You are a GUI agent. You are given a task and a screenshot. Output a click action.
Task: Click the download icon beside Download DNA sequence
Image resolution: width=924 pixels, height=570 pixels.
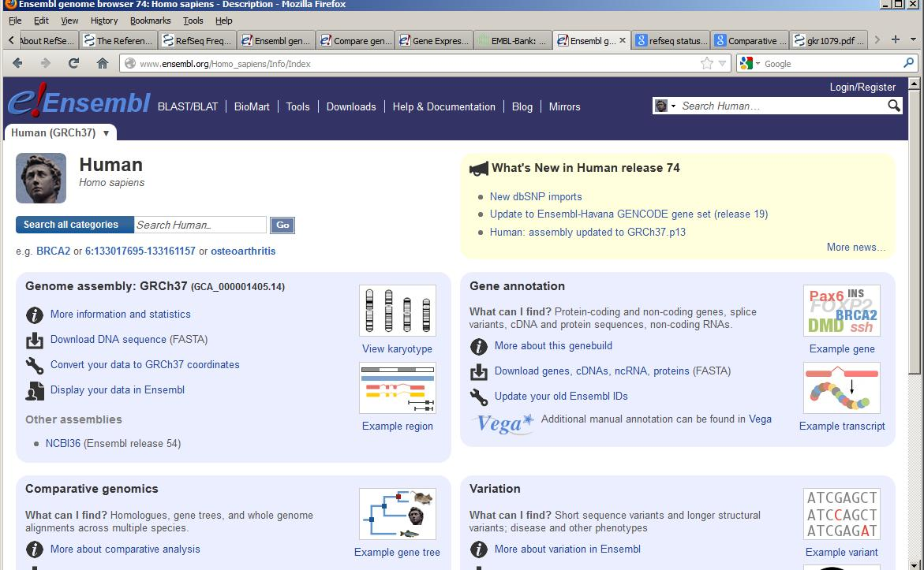[35, 341]
